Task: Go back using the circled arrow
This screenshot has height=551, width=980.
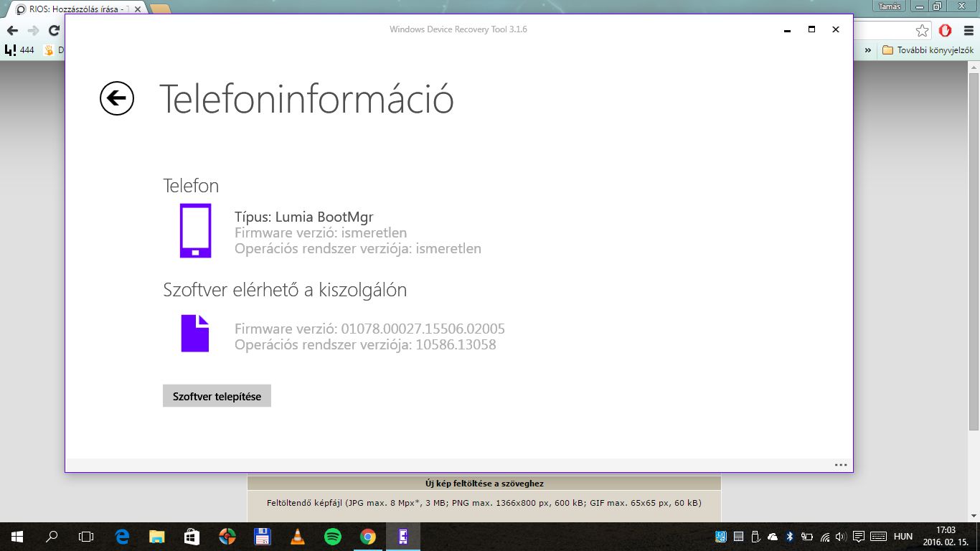Action: pos(117,98)
